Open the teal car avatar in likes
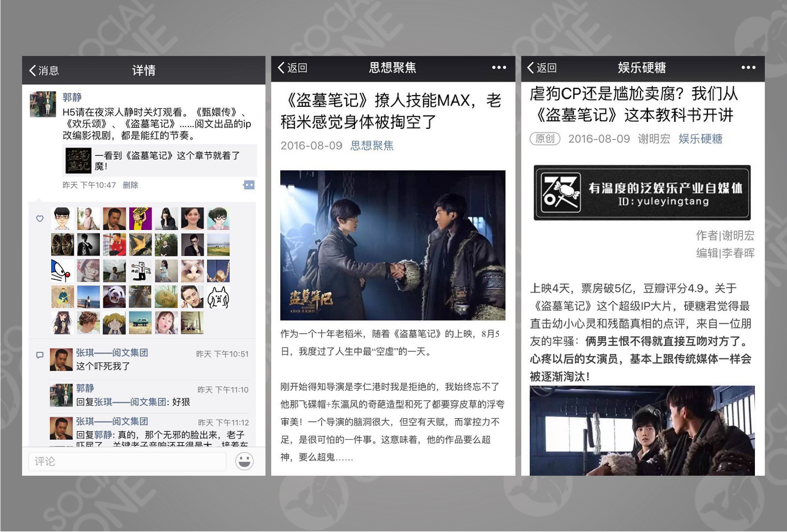 click(140, 323)
